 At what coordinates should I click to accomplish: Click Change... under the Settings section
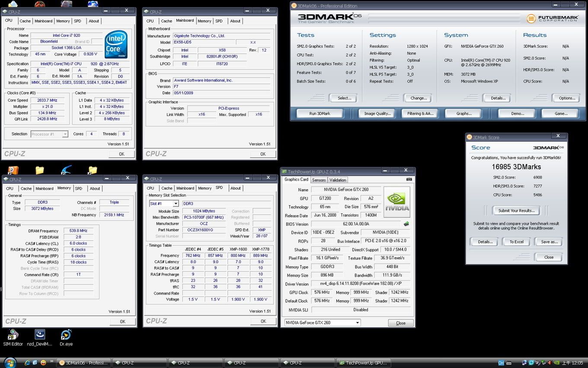click(x=419, y=98)
